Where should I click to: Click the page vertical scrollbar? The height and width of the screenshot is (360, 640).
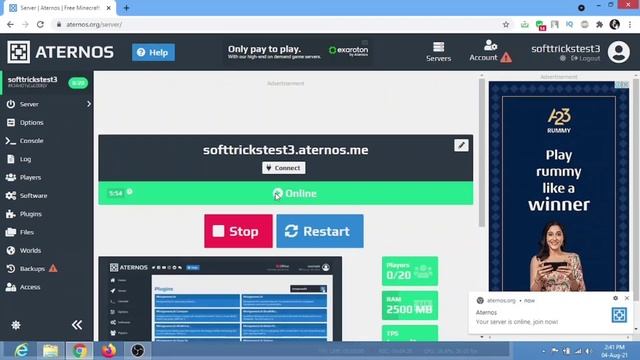tap(482, 153)
